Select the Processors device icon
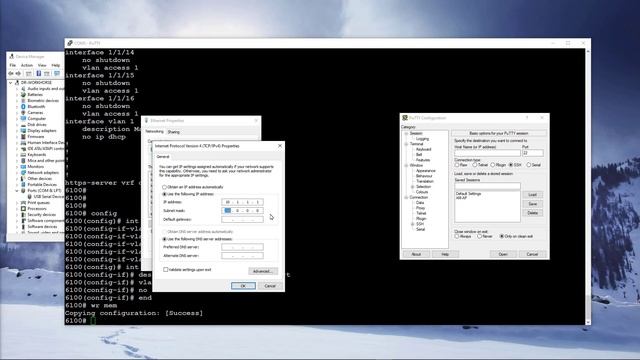This screenshot has height=360, width=640. pos(23,209)
